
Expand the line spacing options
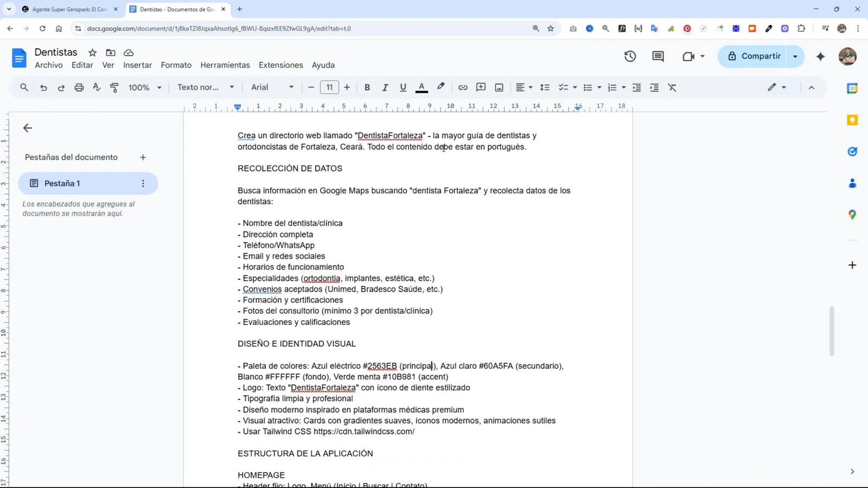pyautogui.click(x=545, y=87)
